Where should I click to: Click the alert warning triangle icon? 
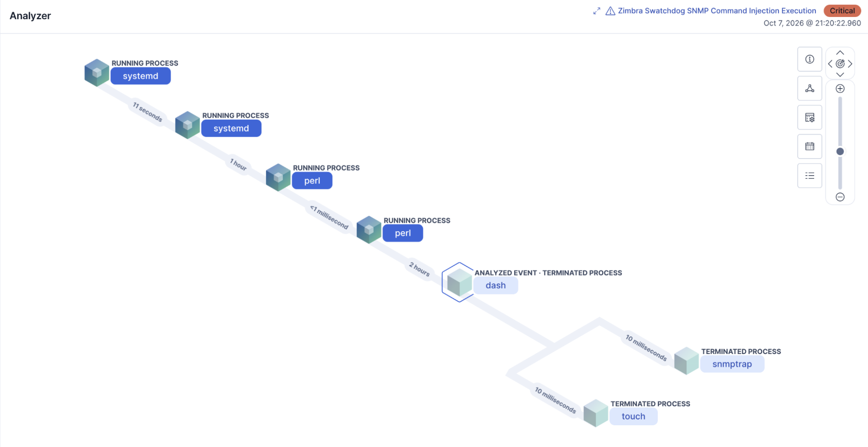[x=610, y=11]
